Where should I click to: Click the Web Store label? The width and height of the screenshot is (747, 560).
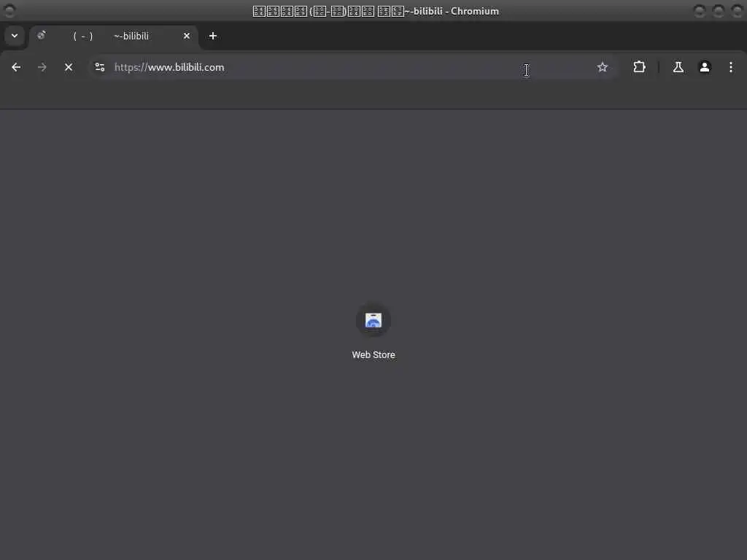[x=373, y=355]
